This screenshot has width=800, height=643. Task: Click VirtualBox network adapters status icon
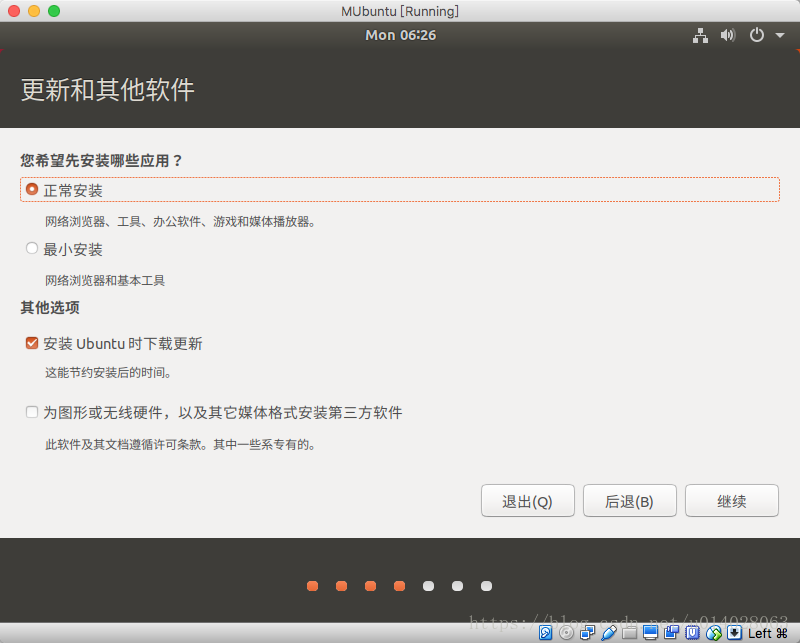[x=588, y=633]
